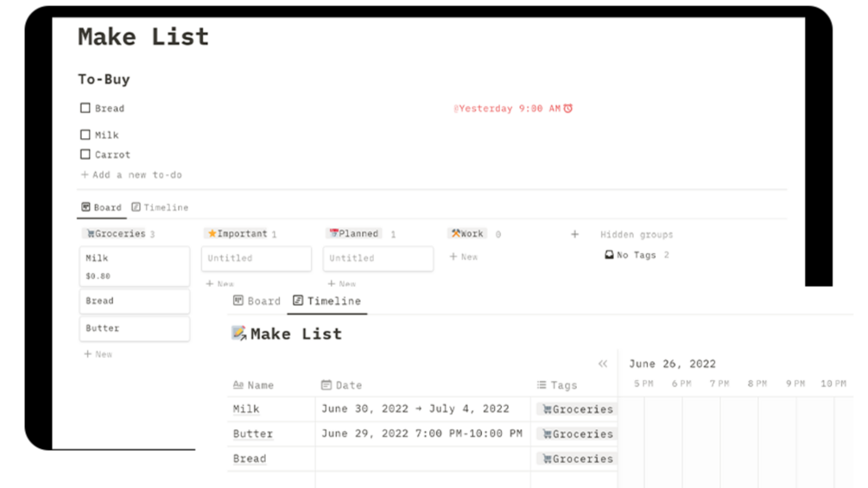This screenshot has width=868, height=488.
Task: Tick the Carrot to-do checkbox
Action: (86, 155)
